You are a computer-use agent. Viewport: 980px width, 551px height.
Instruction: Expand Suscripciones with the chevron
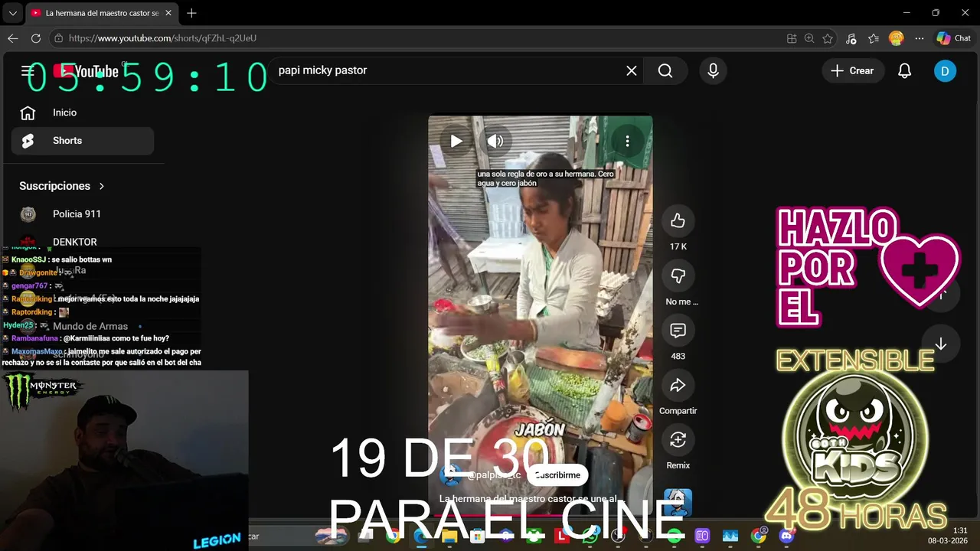click(x=101, y=186)
